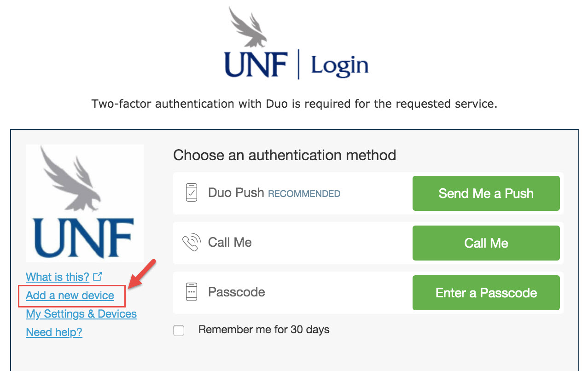Click the Remember me for 30 days label
Screen dimensions: 588x371
tap(264, 330)
